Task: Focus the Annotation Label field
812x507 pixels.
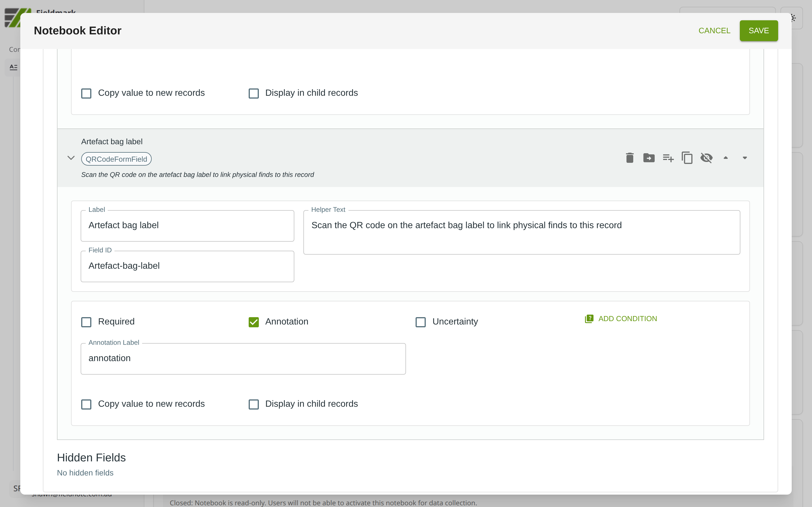Action: [243, 359]
